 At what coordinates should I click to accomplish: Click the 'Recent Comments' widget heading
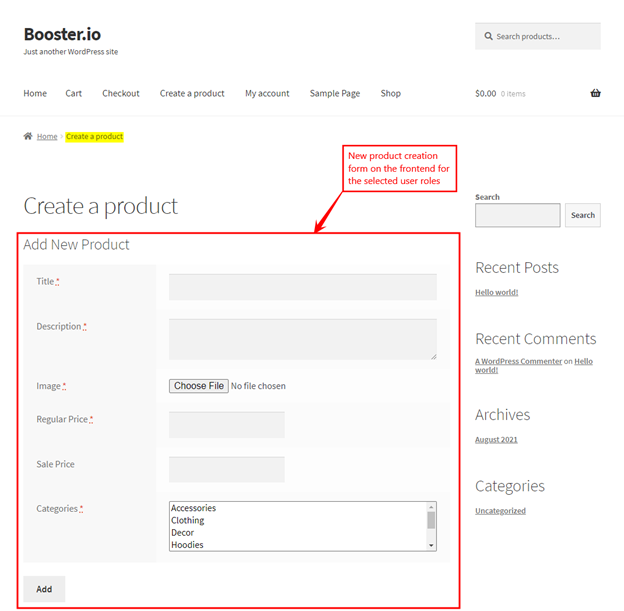[536, 339]
